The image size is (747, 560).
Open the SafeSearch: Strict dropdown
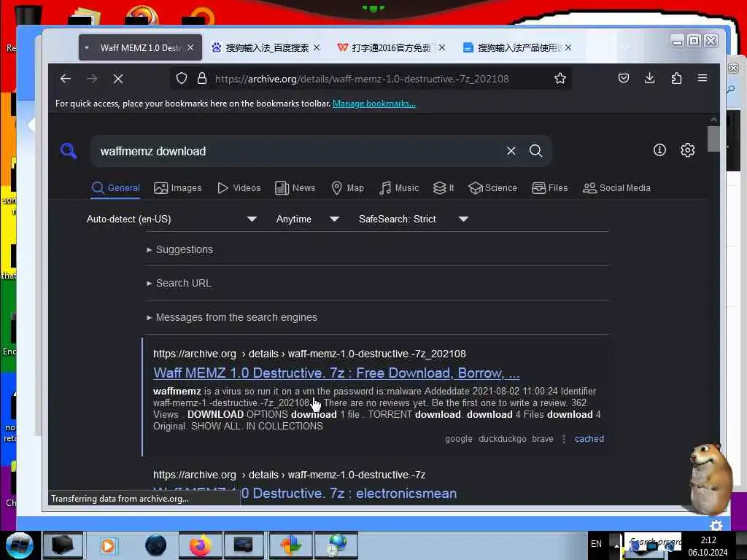coord(414,219)
